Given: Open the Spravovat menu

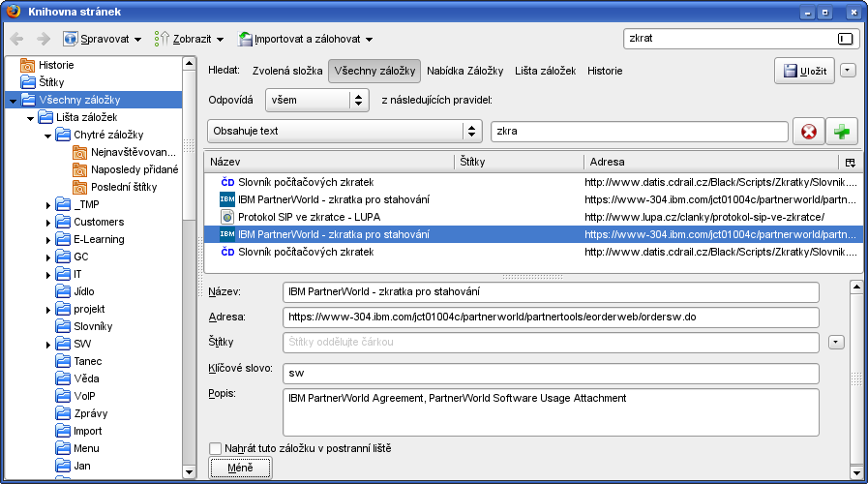Looking at the screenshot, I should click(103, 39).
